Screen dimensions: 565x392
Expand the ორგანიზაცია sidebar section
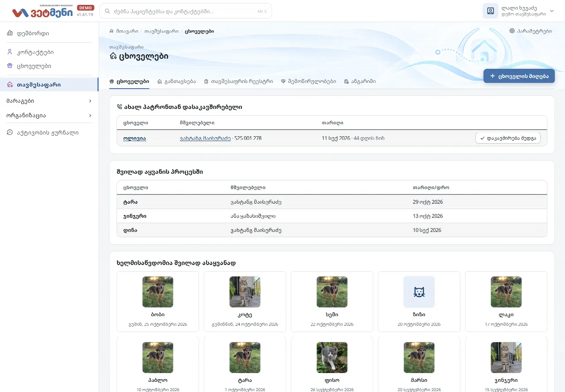[49, 116]
